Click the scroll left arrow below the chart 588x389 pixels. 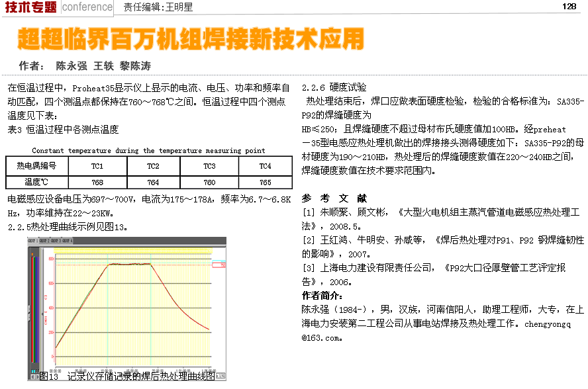coord(30,375)
